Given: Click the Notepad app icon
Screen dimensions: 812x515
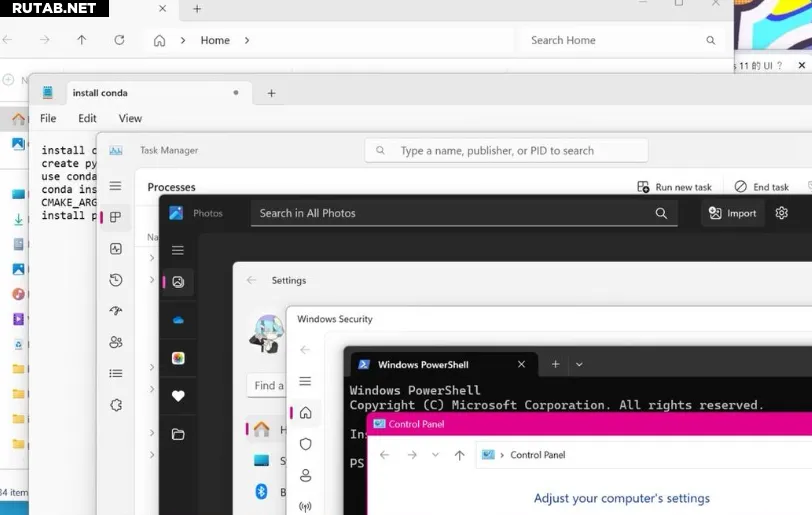Looking at the screenshot, I should click(48, 93).
